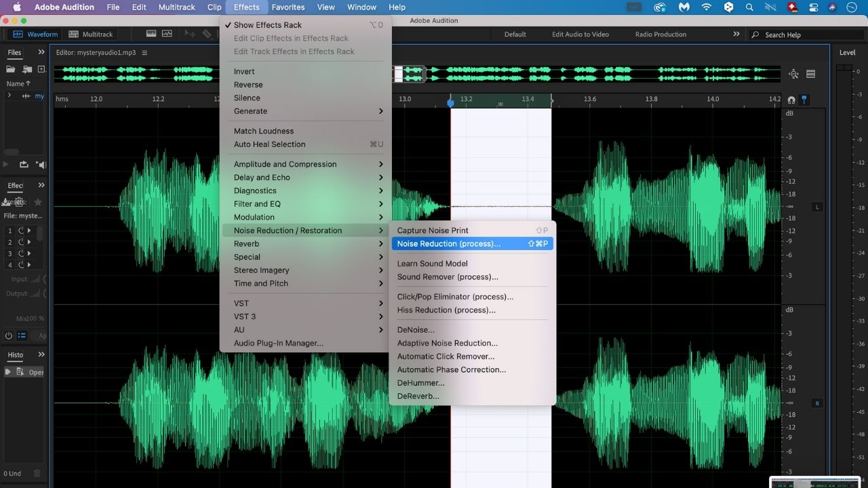
Task: Toggle Show Effects Rack checkmark item
Action: pos(306,25)
